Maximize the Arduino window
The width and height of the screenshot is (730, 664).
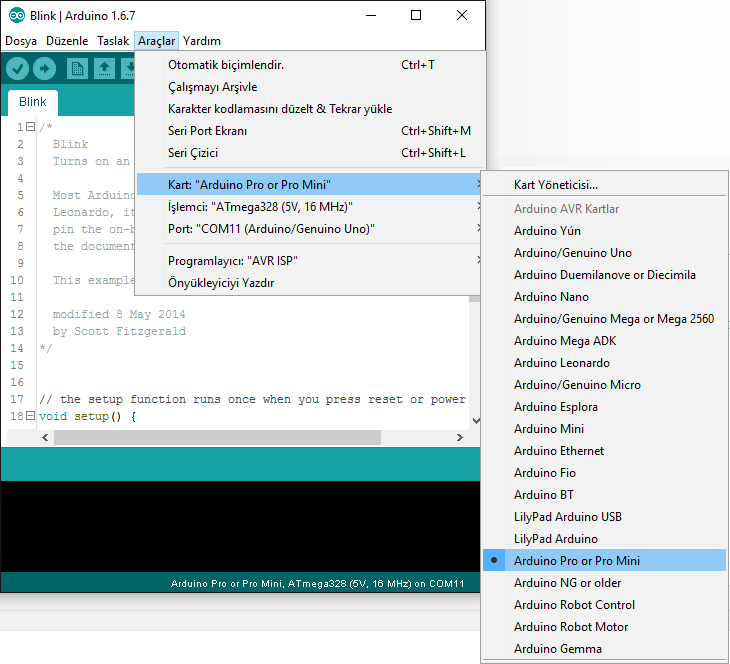(416, 15)
